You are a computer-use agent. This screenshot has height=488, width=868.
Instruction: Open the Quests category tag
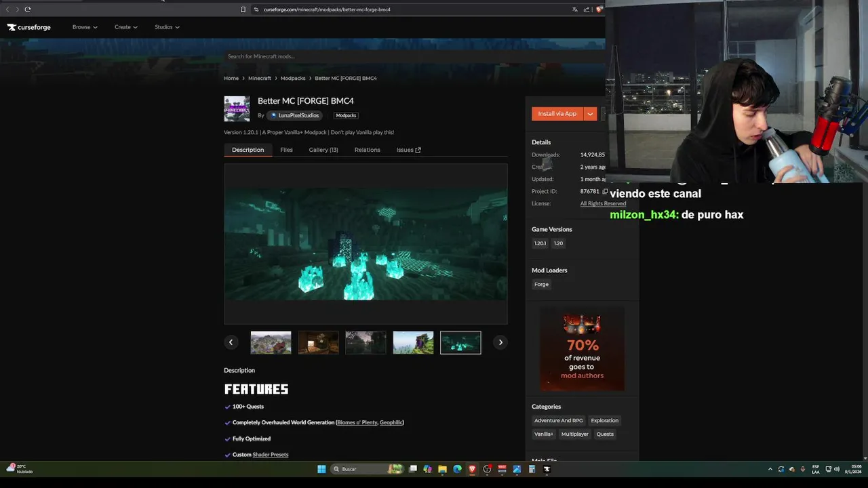click(x=605, y=434)
